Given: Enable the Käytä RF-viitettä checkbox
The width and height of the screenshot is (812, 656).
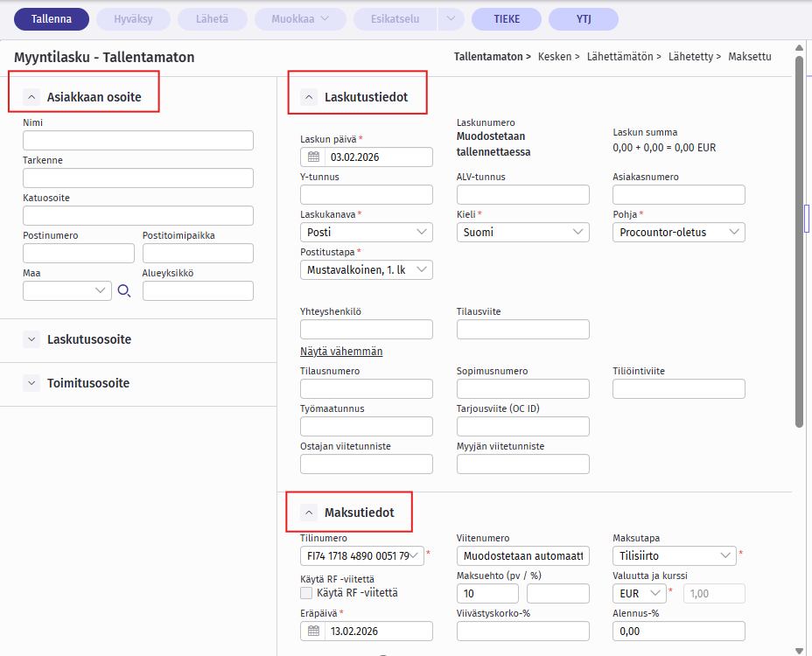Looking at the screenshot, I should coord(306,593).
